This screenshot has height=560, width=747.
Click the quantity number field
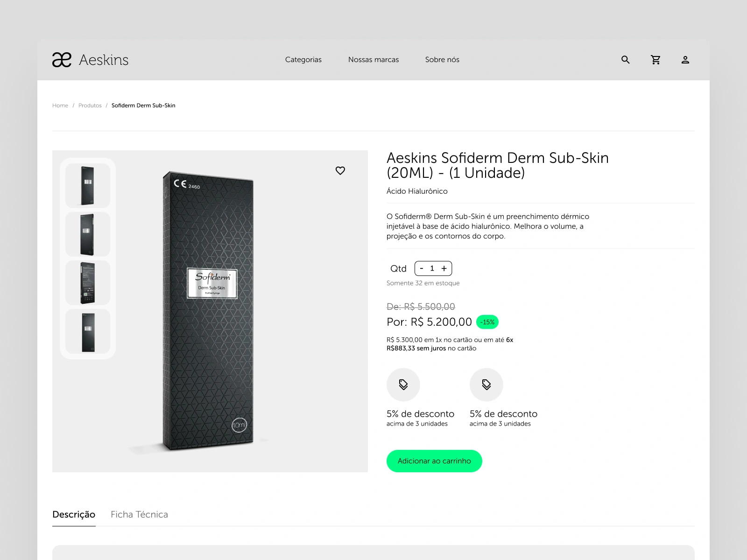click(x=432, y=268)
